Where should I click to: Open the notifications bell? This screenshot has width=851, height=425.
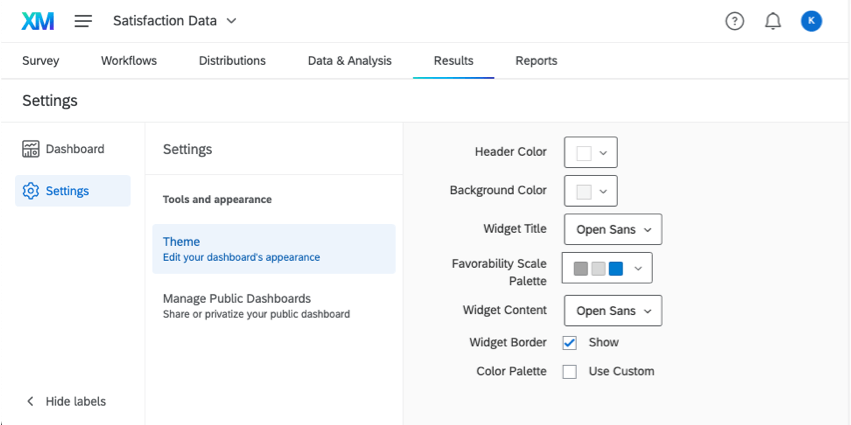[773, 21]
